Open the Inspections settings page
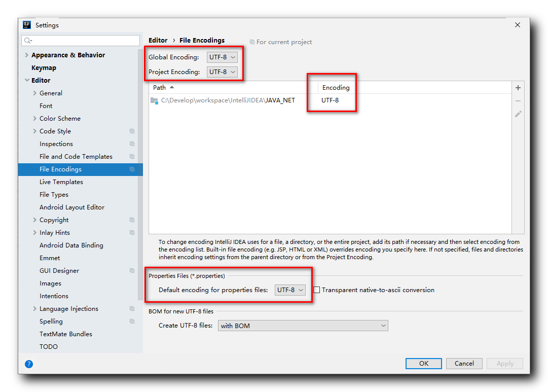The width and height of the screenshot is (548, 392). coord(56,144)
